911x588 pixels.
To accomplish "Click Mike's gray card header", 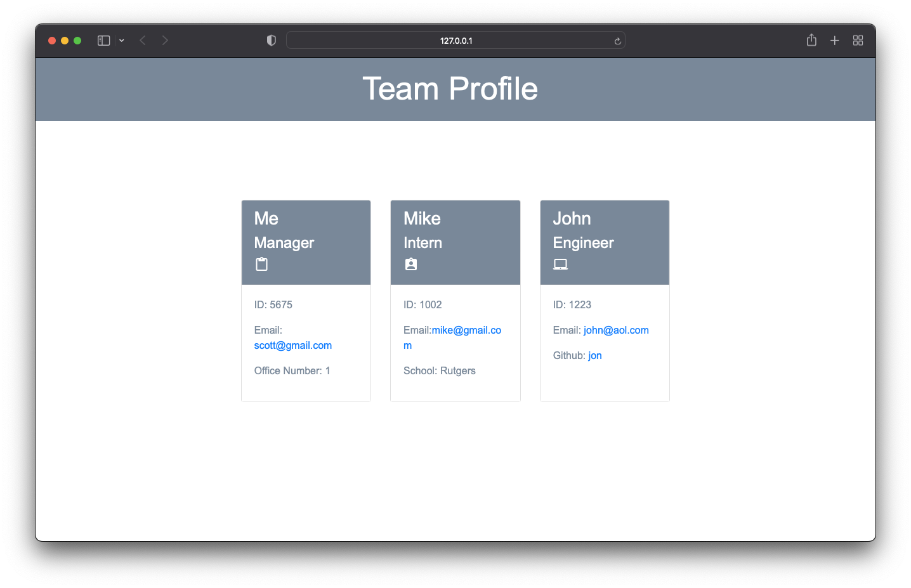I will (x=455, y=242).
